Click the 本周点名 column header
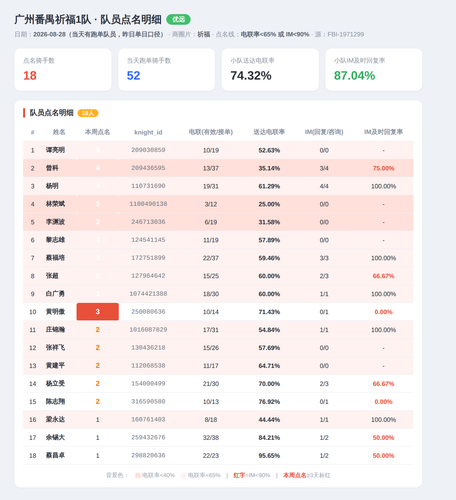 [97, 132]
